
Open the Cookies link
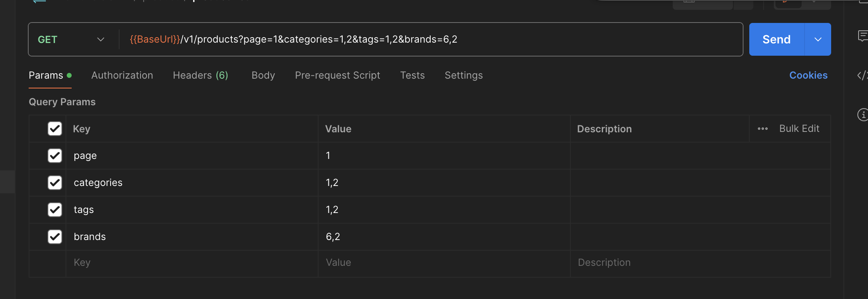coord(808,75)
